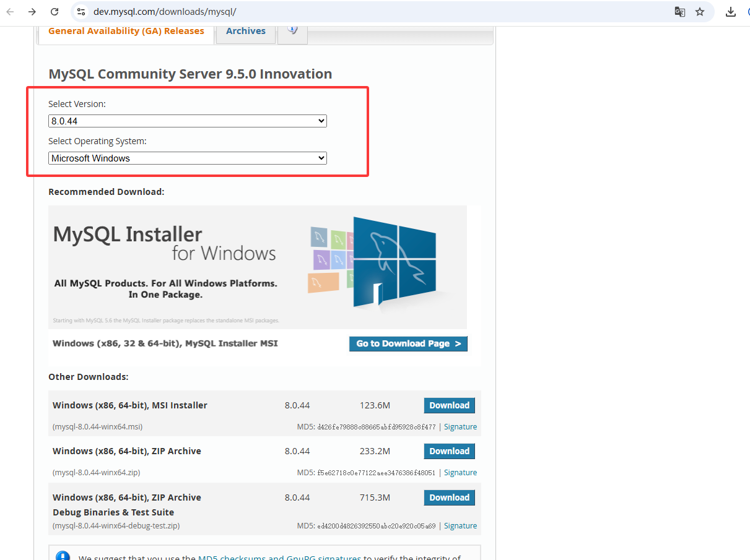Viewport: 750px width, 560px height.
Task: Click Go to Download Page button
Action: pos(408,343)
